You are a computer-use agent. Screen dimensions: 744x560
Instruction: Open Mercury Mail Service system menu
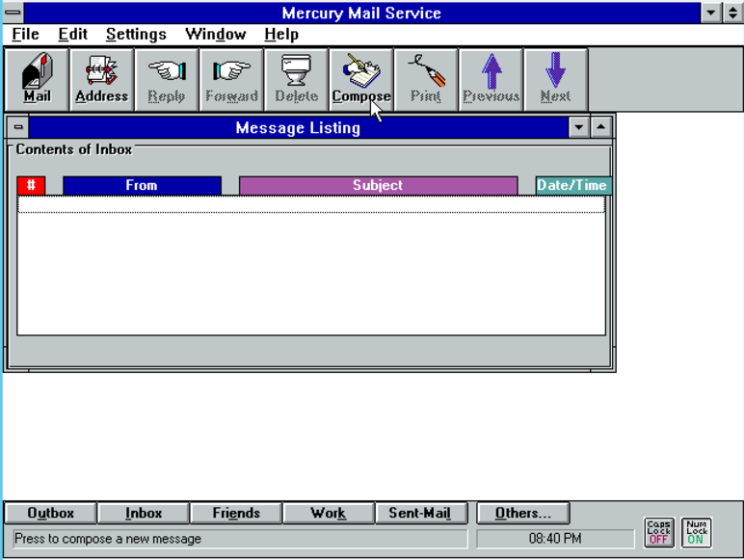tap(13, 13)
